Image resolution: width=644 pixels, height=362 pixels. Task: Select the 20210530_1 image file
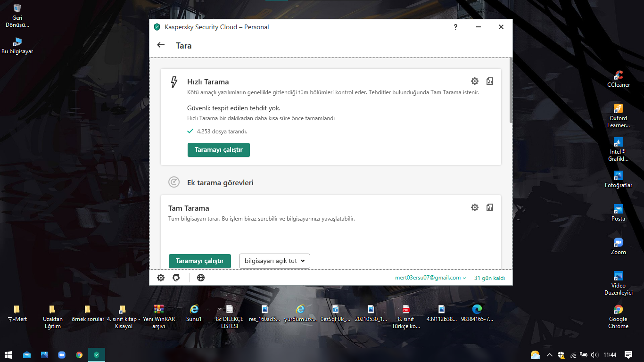(371, 313)
